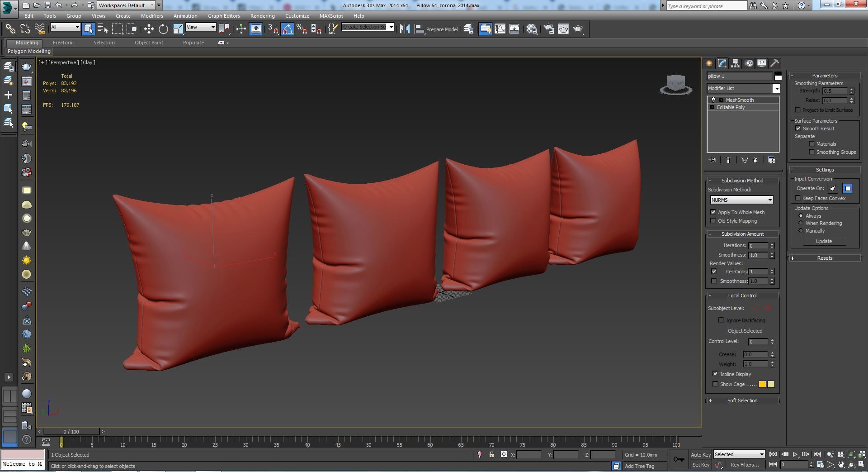Viewport: 868px width, 472px height.
Task: Uncheck Apply To Whole Mesh
Action: point(713,212)
